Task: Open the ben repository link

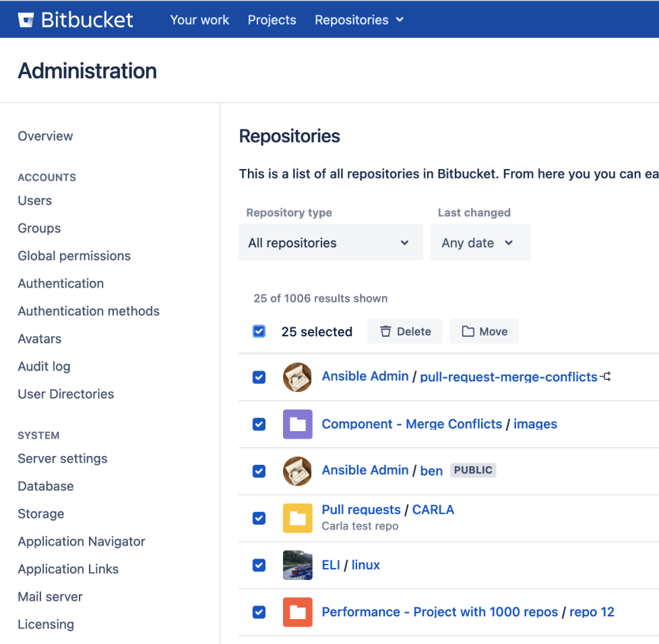Action: (x=431, y=470)
